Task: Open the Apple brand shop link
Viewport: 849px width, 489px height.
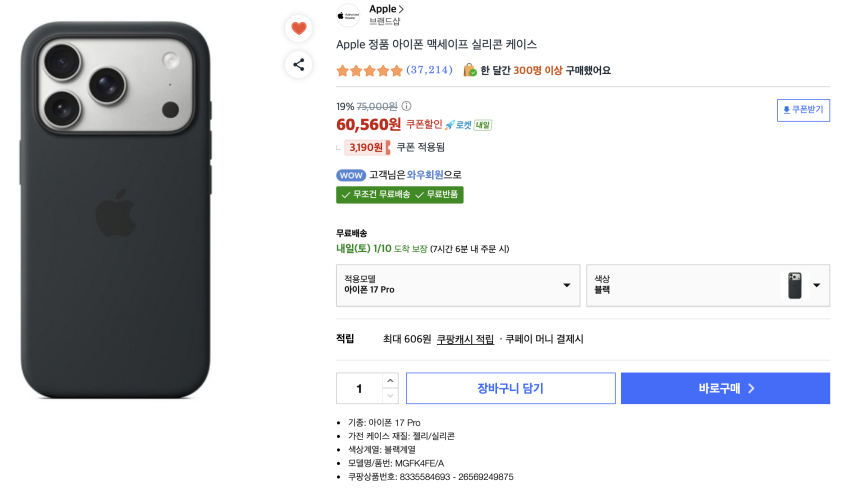Action: (386, 9)
